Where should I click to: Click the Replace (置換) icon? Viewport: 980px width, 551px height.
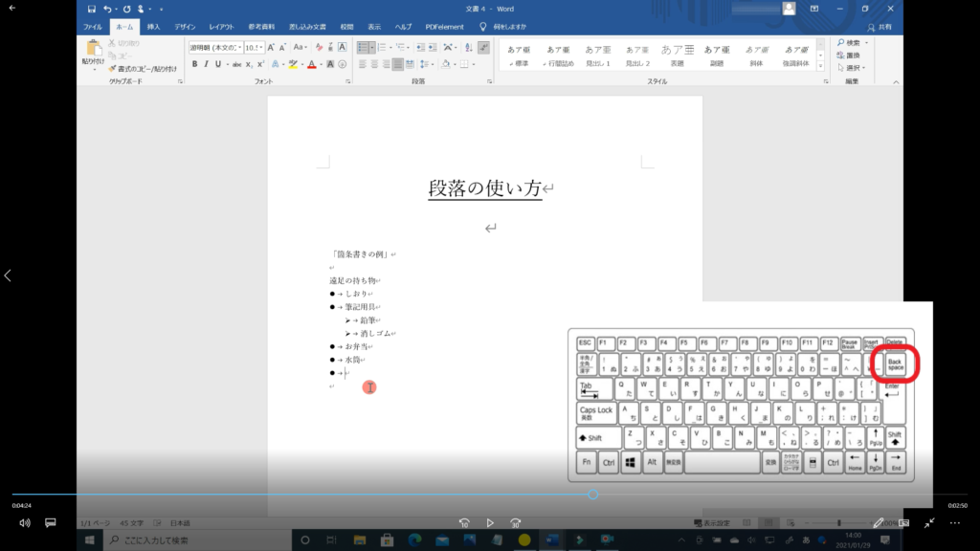(x=850, y=55)
